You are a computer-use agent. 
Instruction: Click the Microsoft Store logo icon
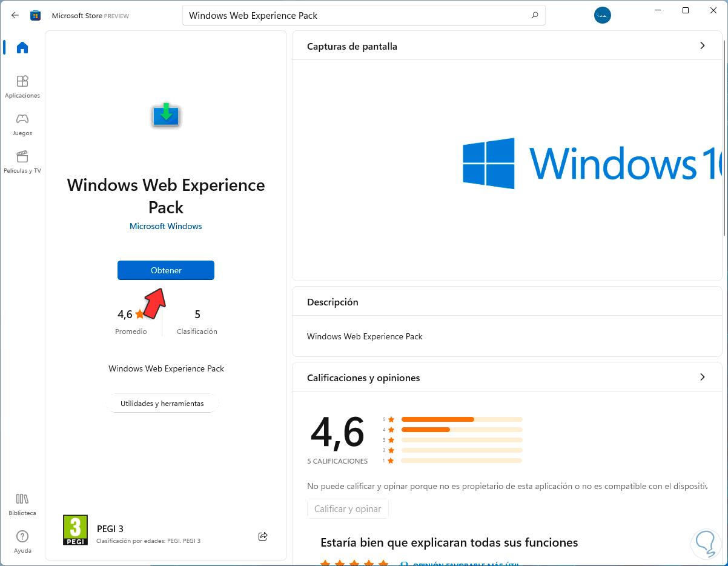pos(36,15)
